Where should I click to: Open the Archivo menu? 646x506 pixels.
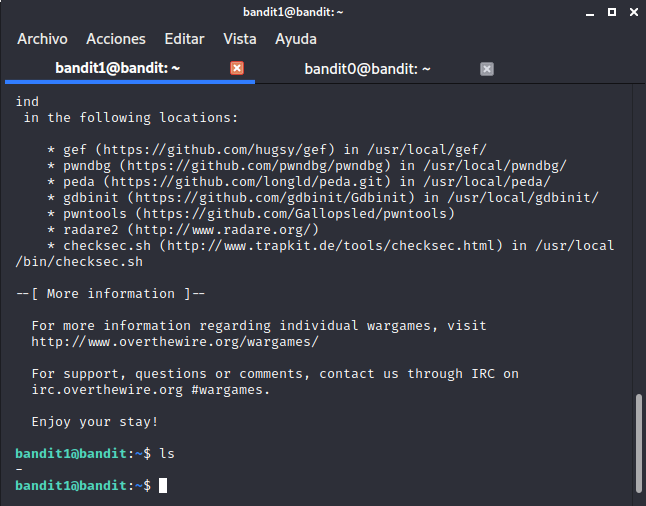coord(42,39)
